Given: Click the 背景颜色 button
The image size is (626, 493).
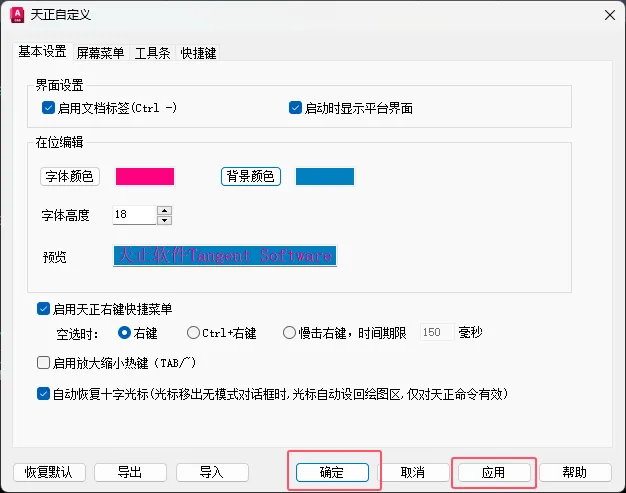Looking at the screenshot, I should (251, 176).
